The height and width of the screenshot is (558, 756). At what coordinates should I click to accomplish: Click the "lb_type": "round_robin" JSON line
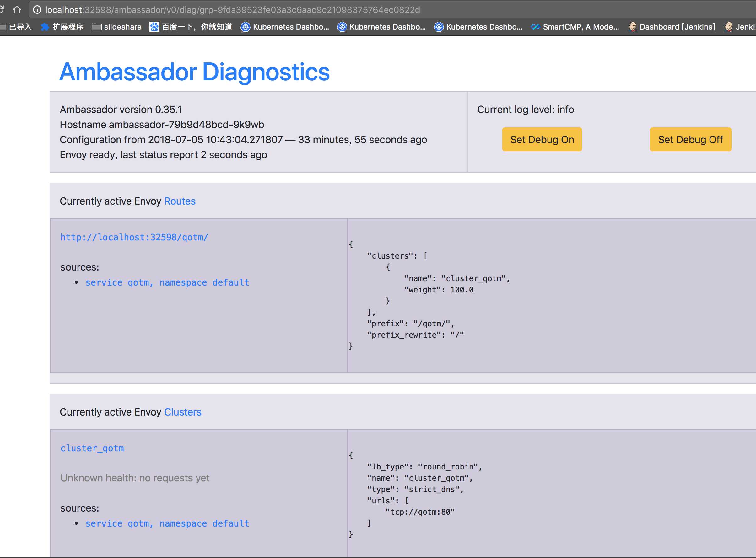click(424, 467)
